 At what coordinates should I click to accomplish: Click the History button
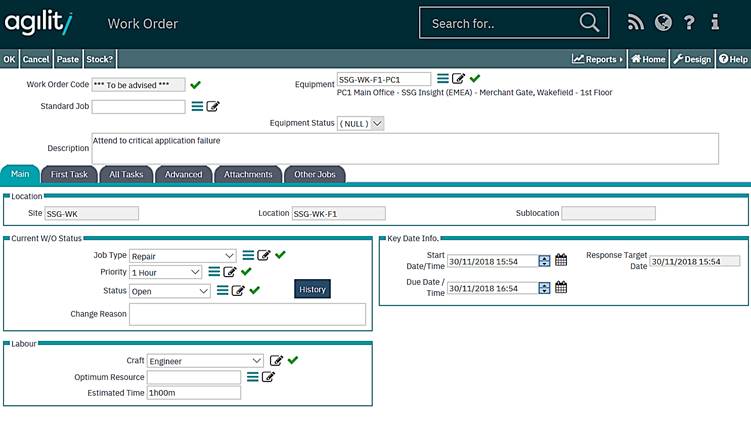[x=312, y=289]
